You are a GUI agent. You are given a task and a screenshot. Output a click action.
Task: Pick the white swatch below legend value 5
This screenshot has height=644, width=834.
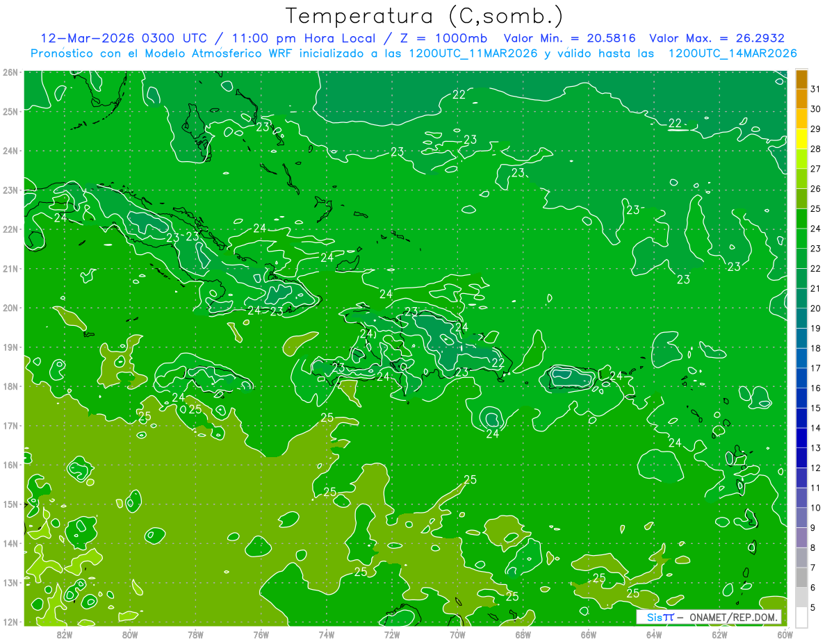[801, 617]
